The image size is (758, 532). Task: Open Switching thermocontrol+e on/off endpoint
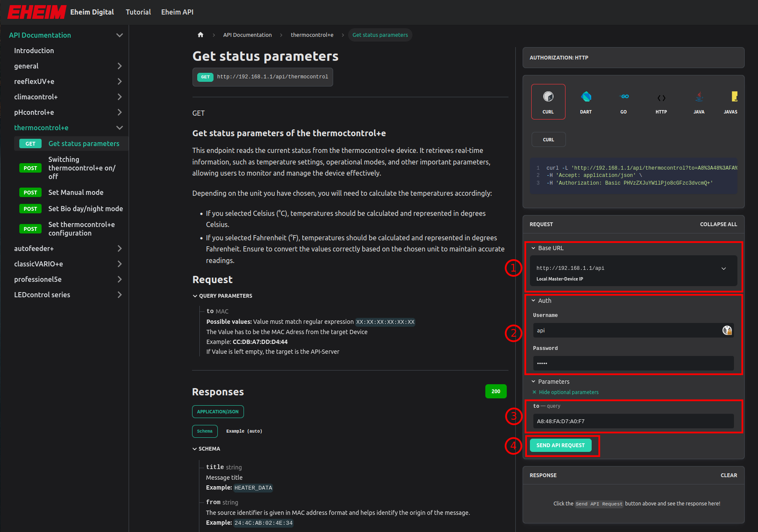82,168
